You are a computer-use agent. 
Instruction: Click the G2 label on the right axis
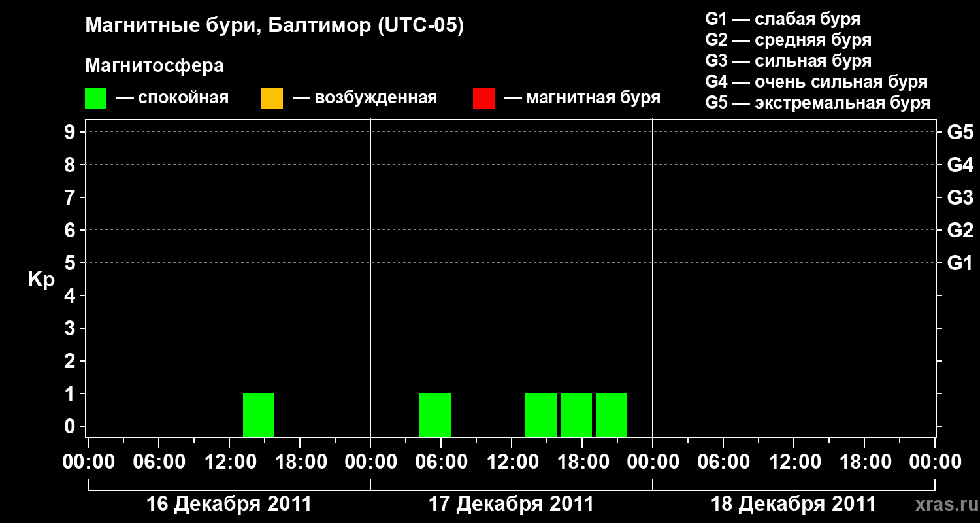pos(960,230)
